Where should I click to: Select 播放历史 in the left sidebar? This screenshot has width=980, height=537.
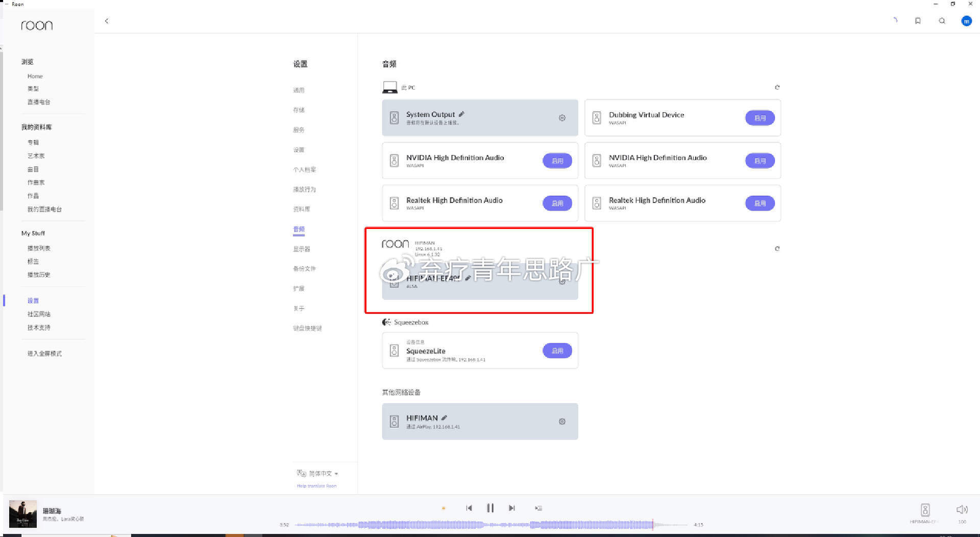coord(39,275)
